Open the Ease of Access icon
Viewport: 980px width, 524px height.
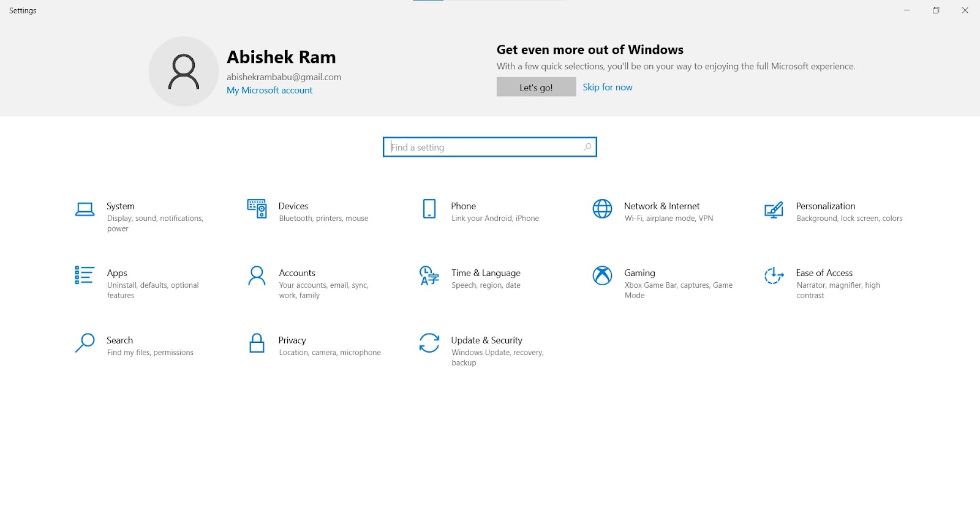coord(774,275)
